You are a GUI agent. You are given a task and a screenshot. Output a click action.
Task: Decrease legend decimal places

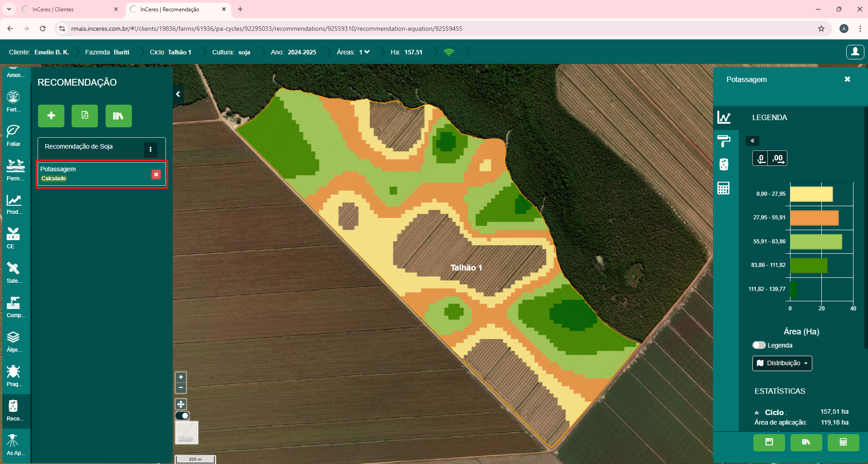761,159
